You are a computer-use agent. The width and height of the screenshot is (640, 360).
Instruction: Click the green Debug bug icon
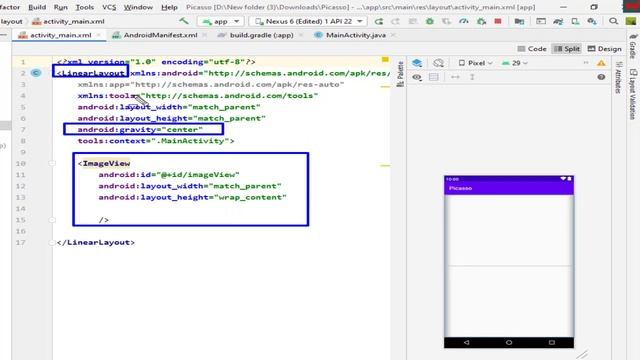pyautogui.click(x=429, y=21)
